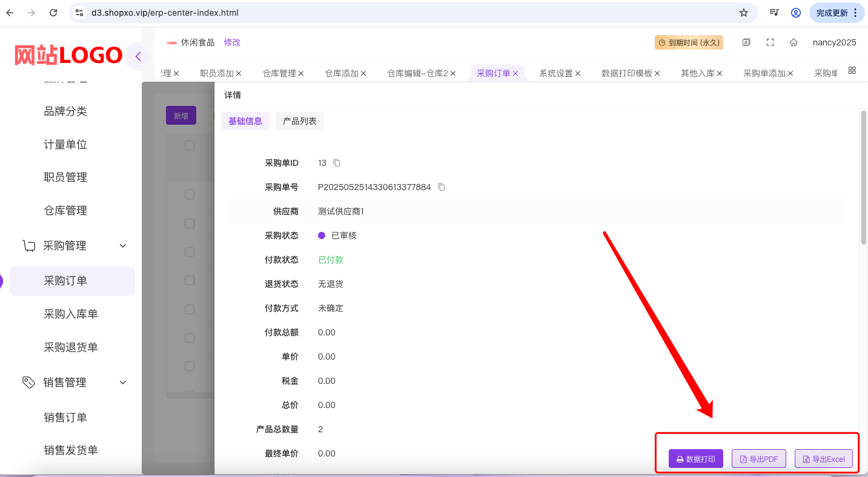
Task: Open the tab grid menu icon
Action: [x=852, y=71]
